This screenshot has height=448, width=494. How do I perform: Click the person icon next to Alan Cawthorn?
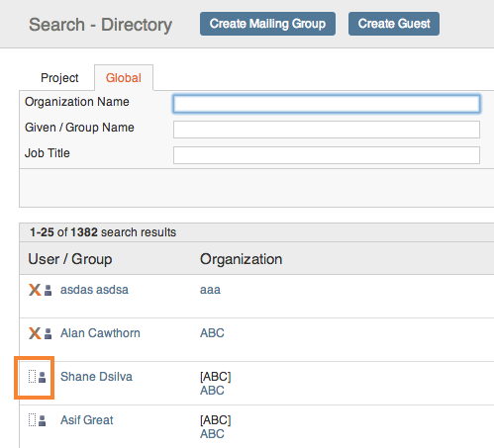(x=48, y=333)
